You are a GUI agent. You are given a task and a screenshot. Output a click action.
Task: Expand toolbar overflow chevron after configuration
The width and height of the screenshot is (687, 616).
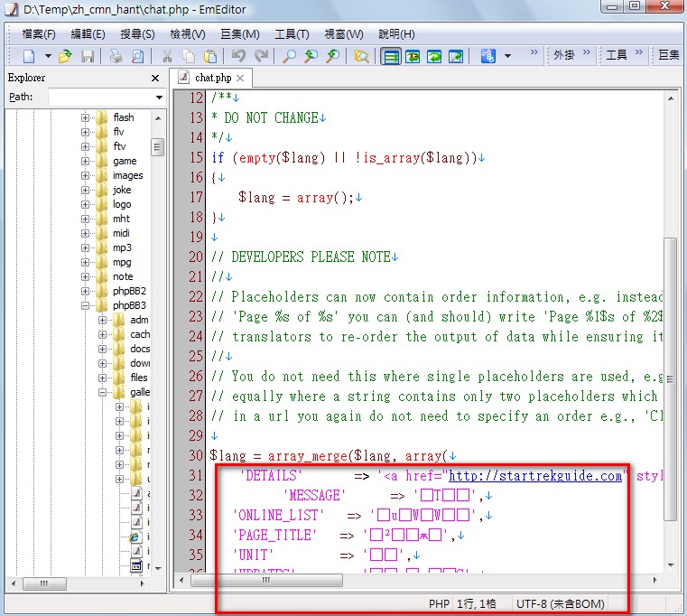534,52
